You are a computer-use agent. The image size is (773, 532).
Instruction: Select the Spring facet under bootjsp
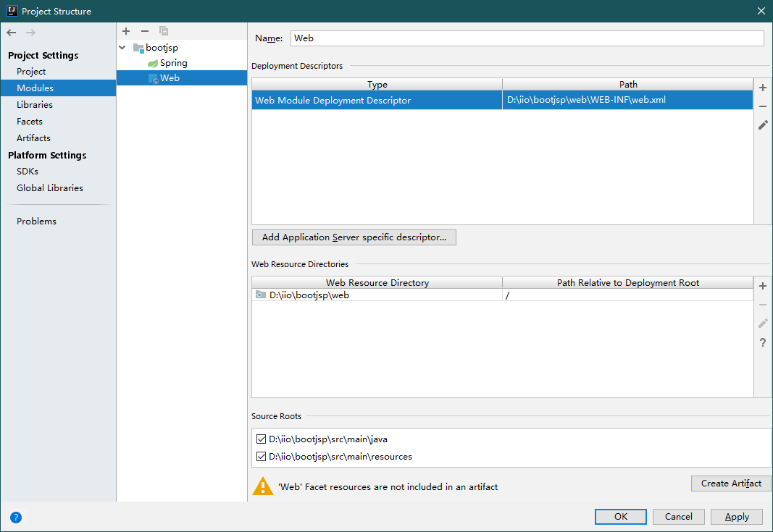[x=167, y=63]
